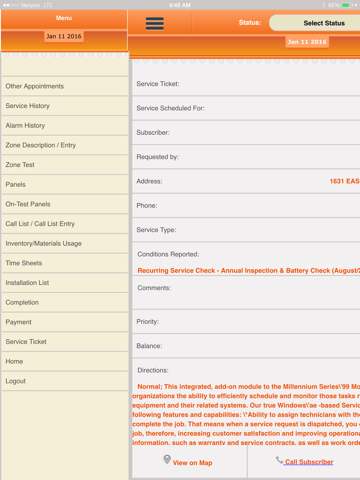
Task: Select Completion menu item
Action: click(x=65, y=303)
